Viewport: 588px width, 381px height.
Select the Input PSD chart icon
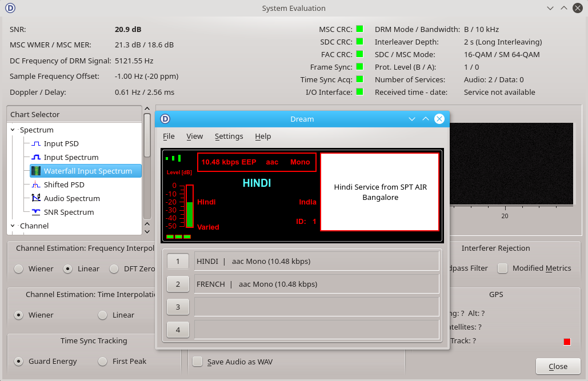[36, 143]
